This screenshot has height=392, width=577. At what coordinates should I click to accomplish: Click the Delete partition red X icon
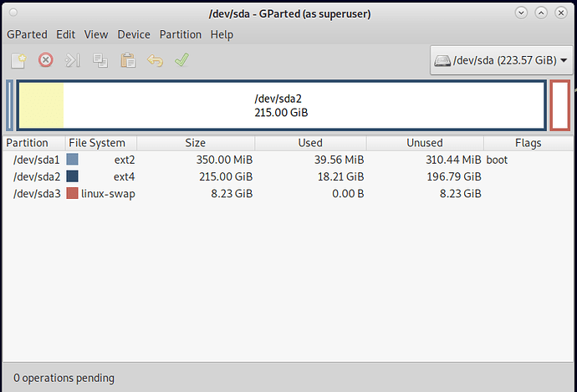coord(46,60)
